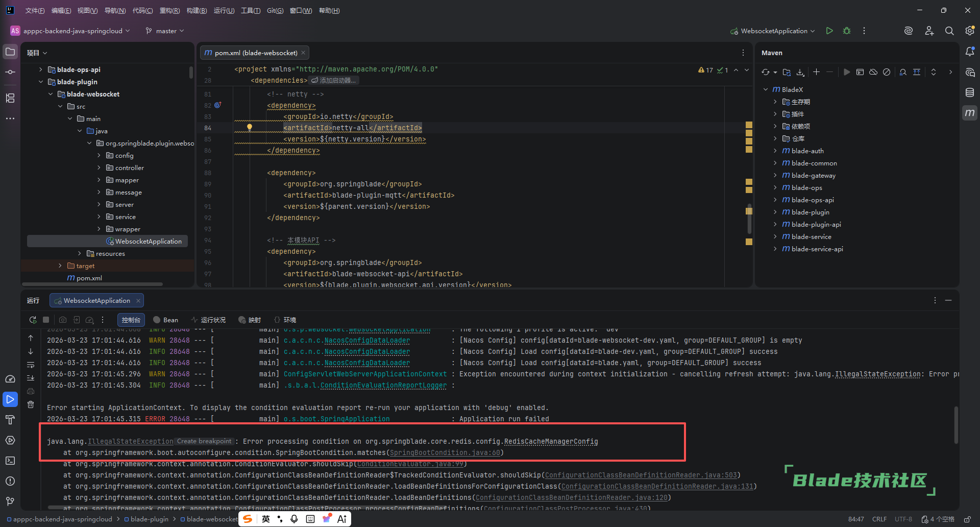Image resolution: width=980 pixels, height=527 pixels.
Task: Click the console vertical scrollbar
Action: click(956, 424)
